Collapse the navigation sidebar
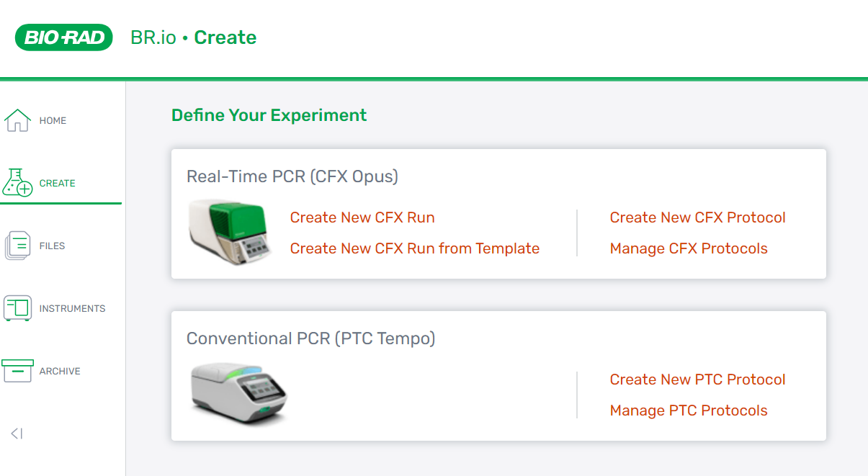This screenshot has width=868, height=476. [17, 433]
